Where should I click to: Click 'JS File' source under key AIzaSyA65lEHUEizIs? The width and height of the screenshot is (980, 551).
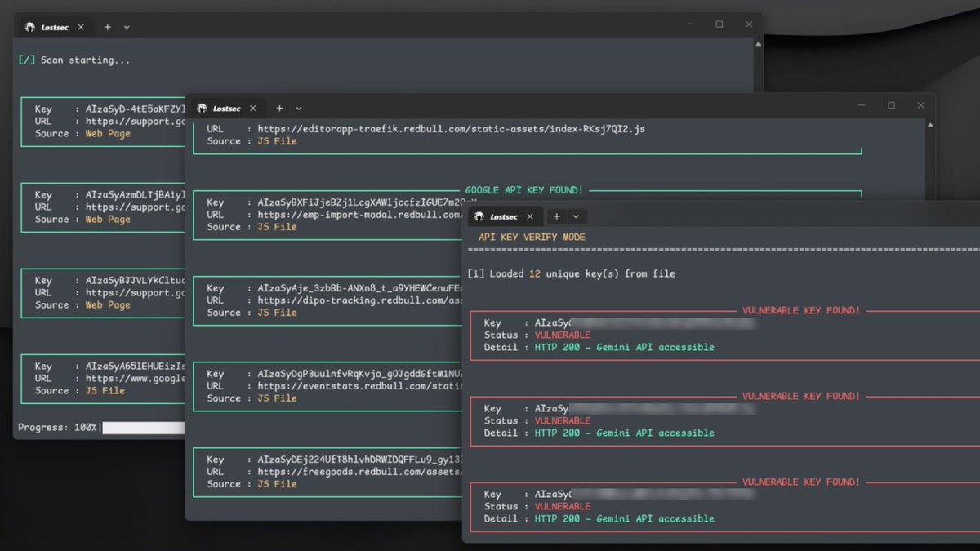pos(105,391)
